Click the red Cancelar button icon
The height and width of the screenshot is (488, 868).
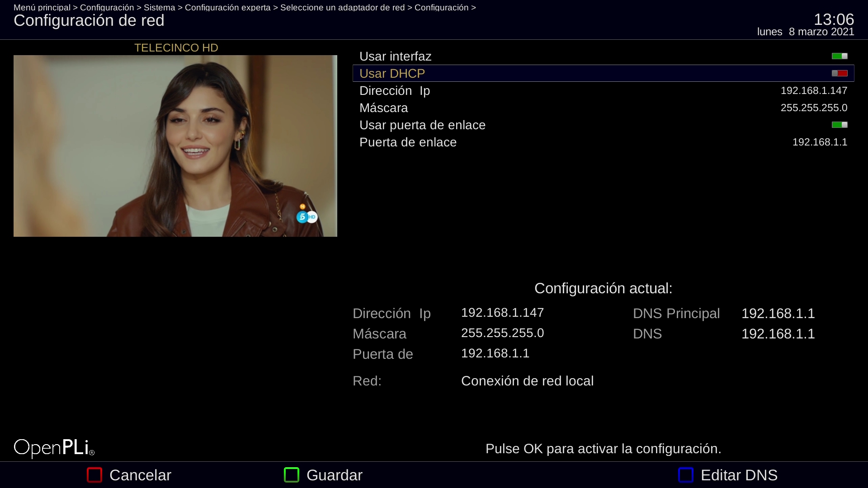tap(94, 475)
